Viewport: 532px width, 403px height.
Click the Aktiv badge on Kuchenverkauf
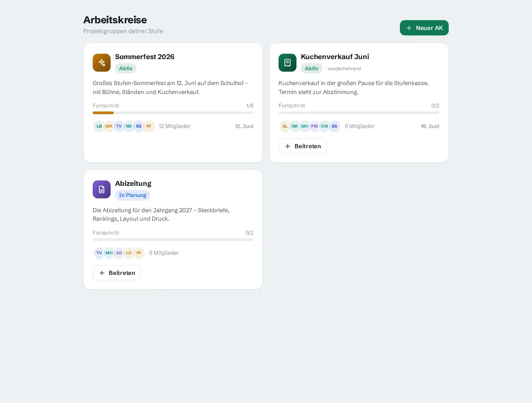(x=312, y=69)
